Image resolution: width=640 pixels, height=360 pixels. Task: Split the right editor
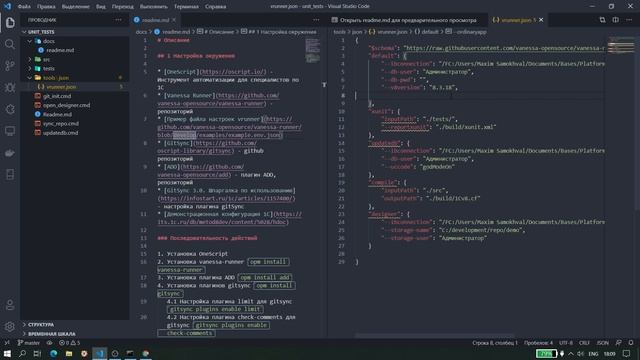(615, 20)
